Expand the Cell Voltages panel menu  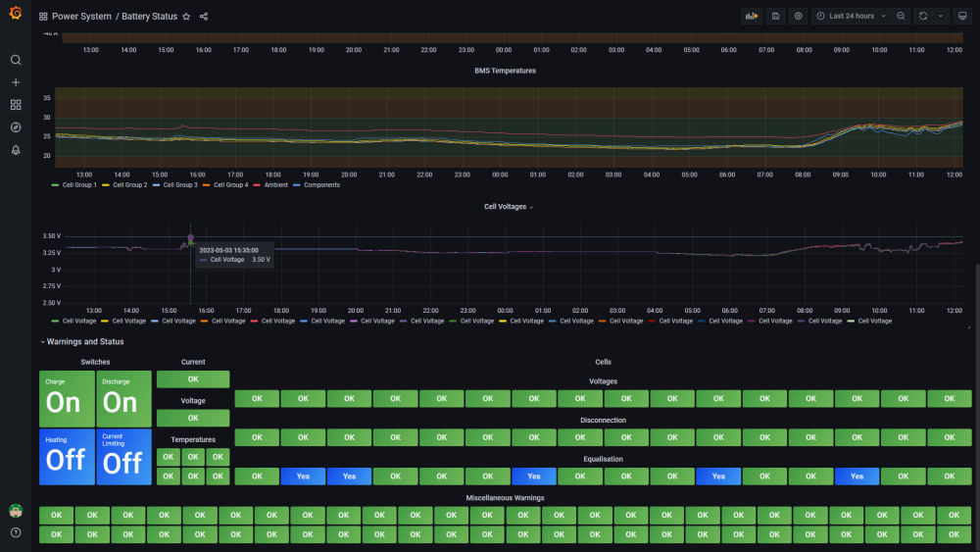(x=509, y=207)
